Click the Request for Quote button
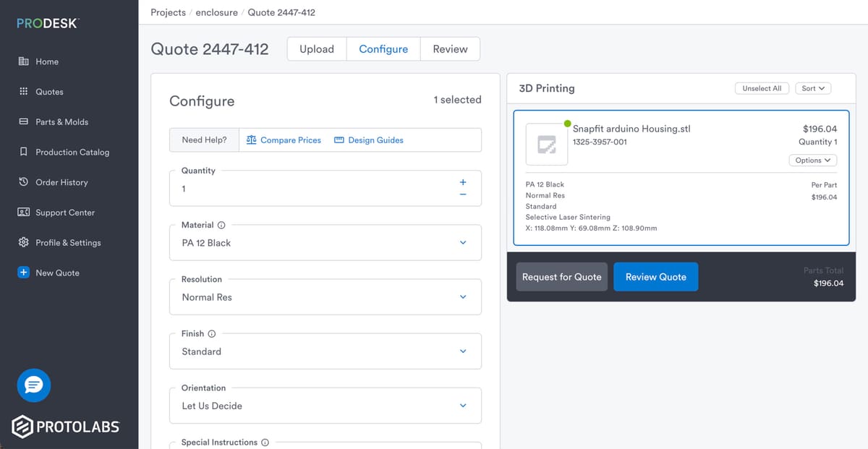The image size is (868, 449). click(562, 277)
